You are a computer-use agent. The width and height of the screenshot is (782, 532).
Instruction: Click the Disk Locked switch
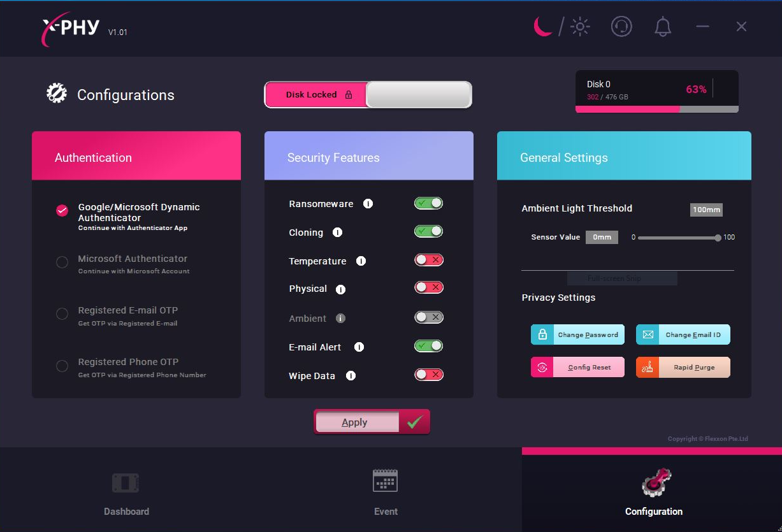368,95
